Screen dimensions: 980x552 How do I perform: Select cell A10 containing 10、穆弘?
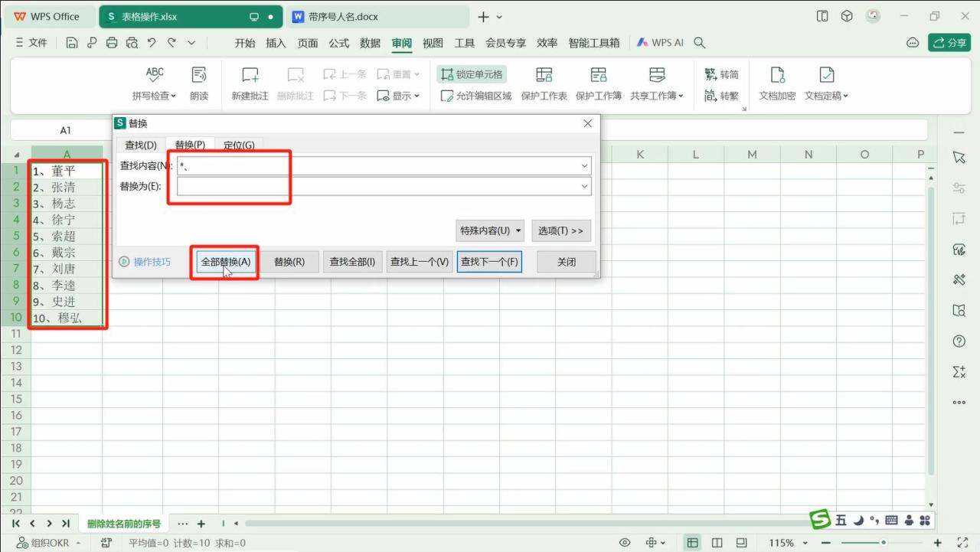coord(67,318)
